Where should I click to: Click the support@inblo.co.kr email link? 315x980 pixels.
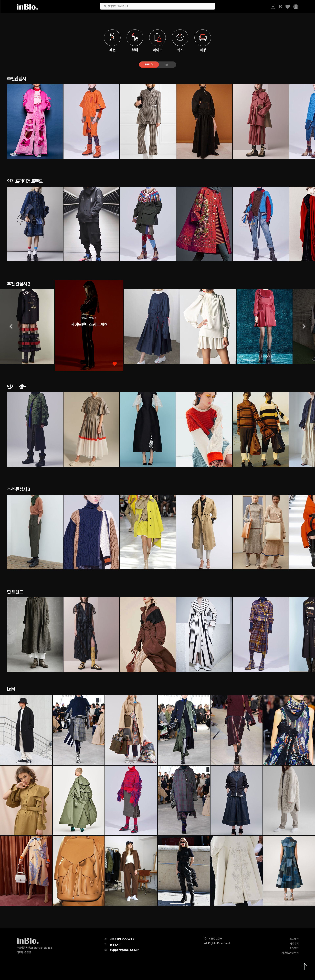point(124,950)
